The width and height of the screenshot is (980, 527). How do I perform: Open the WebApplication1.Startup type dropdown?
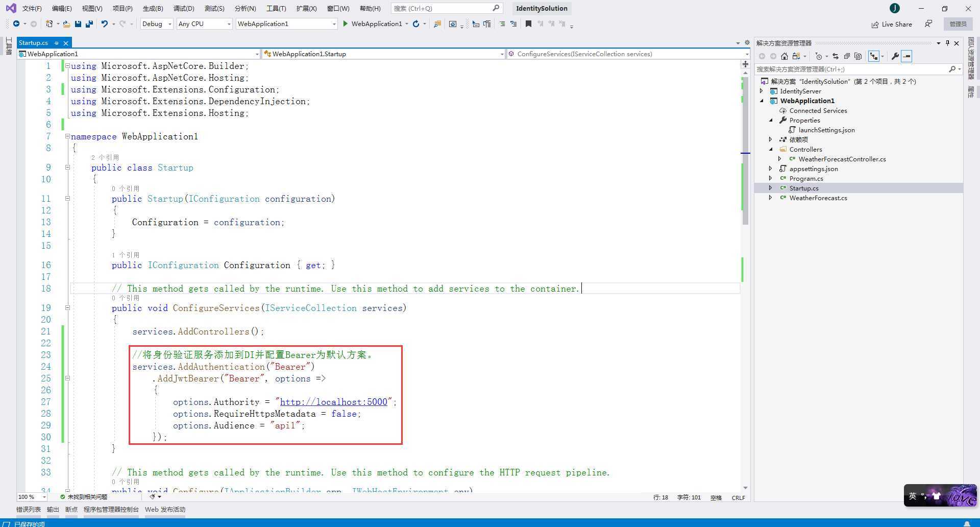click(383, 54)
